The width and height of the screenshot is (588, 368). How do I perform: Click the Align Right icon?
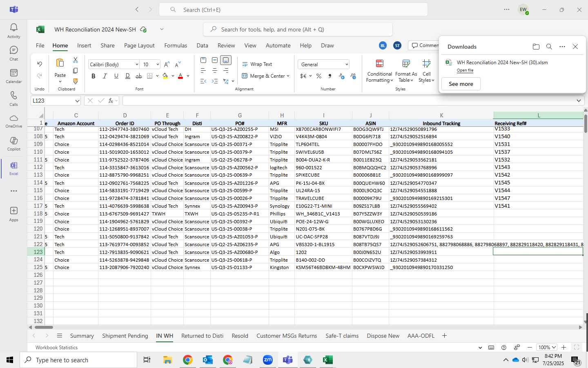click(226, 71)
